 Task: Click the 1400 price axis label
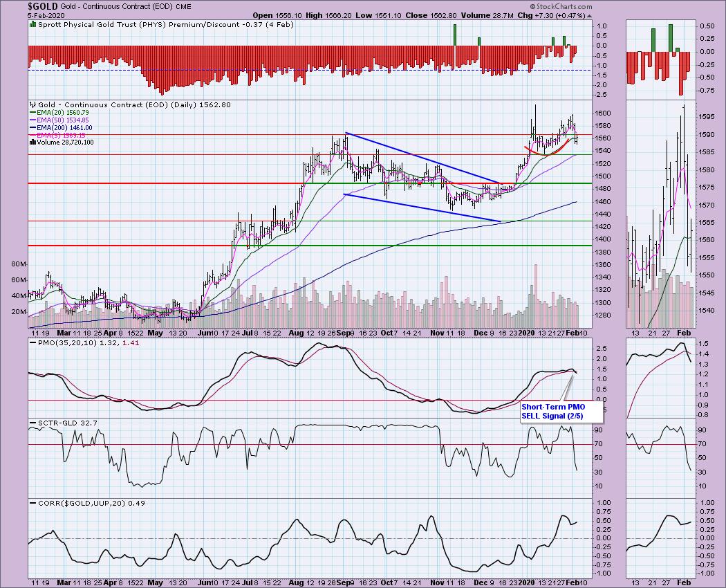pos(604,239)
